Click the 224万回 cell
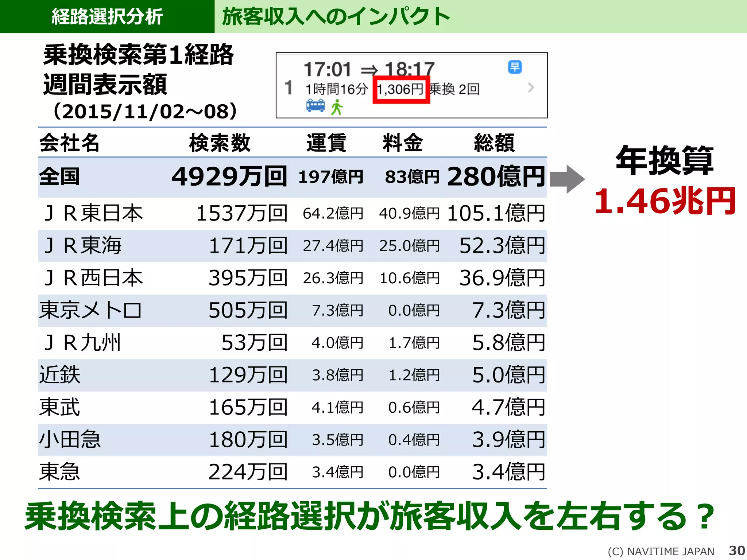The width and height of the screenshot is (747, 560). [248, 472]
